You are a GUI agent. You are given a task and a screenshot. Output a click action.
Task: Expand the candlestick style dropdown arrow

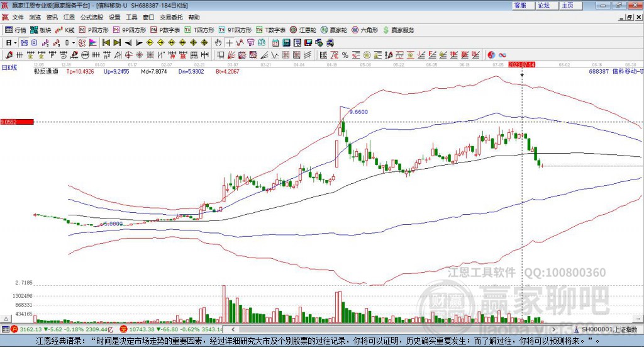coord(74,43)
